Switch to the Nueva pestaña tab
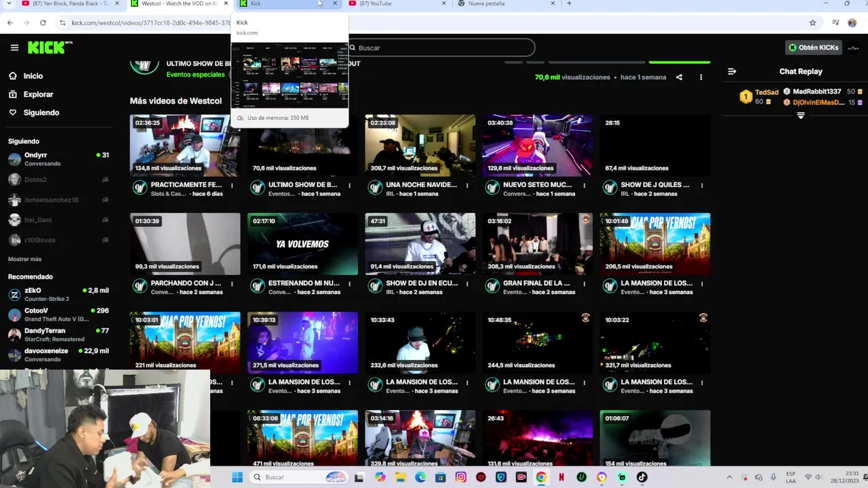Image resolution: width=868 pixels, height=488 pixels. [506, 3]
